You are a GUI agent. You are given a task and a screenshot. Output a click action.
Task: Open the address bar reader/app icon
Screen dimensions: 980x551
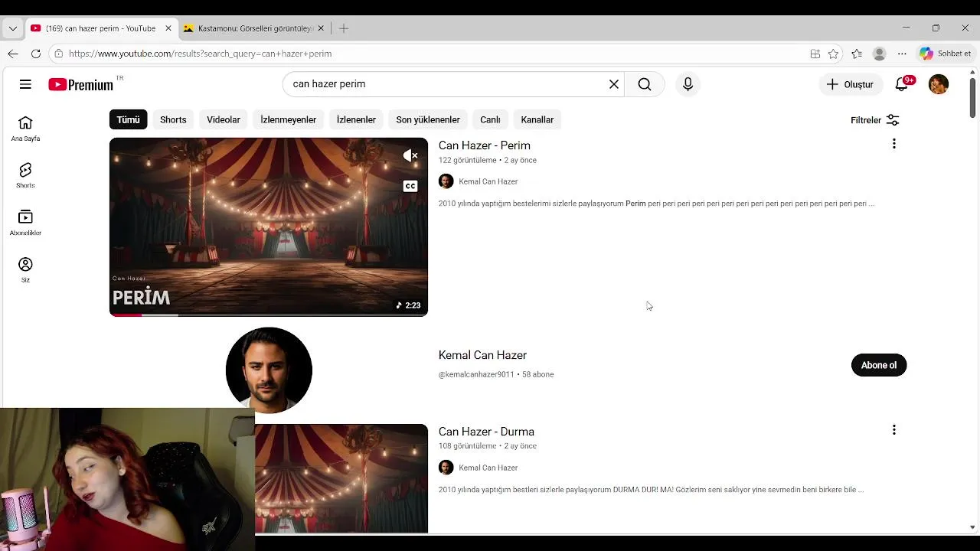[815, 54]
